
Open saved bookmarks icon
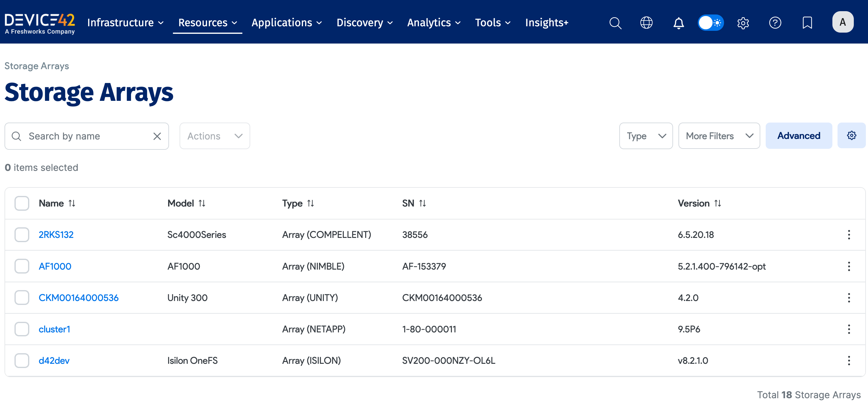click(x=807, y=23)
